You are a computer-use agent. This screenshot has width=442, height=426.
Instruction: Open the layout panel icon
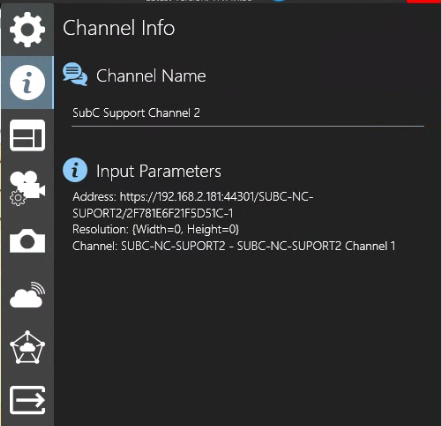coord(27,135)
